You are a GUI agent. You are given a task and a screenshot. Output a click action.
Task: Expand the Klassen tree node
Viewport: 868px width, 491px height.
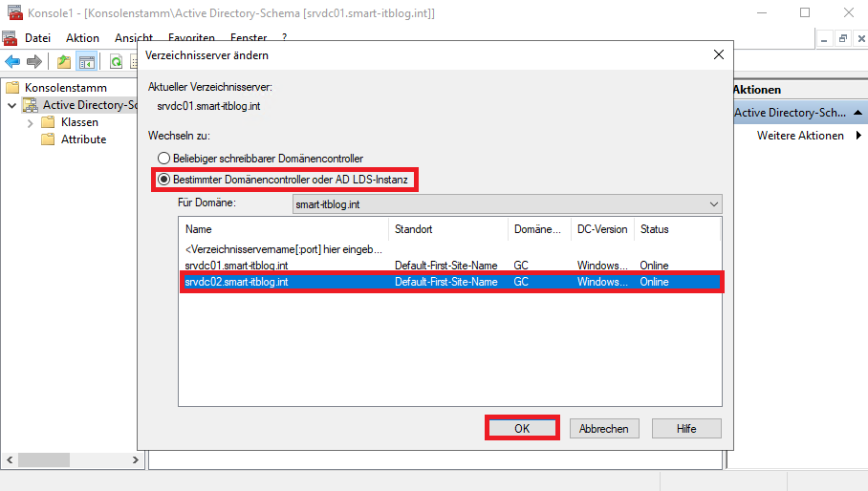point(31,122)
